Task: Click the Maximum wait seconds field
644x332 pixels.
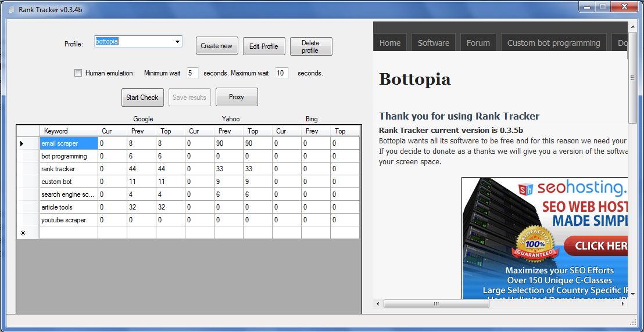Action: click(x=281, y=73)
